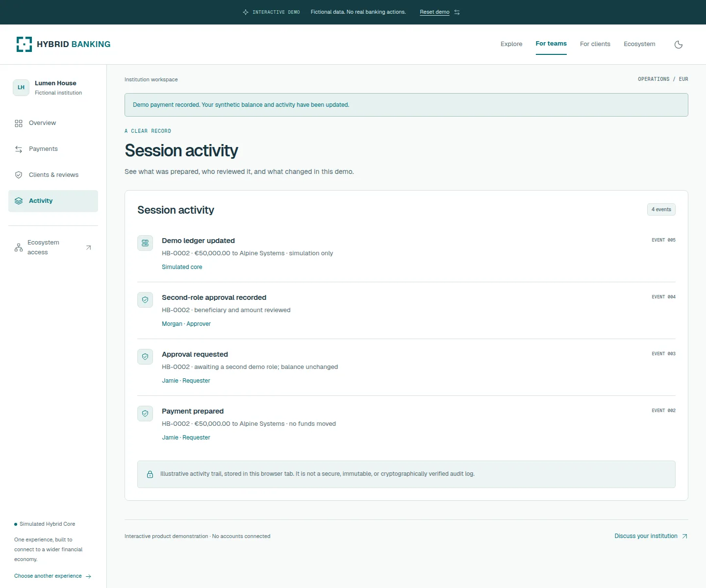Click the Demo payment recorded notification banner

406,105
